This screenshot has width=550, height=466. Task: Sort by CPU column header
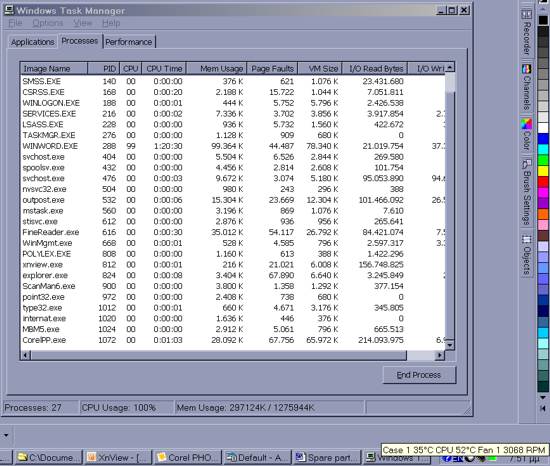(x=131, y=69)
